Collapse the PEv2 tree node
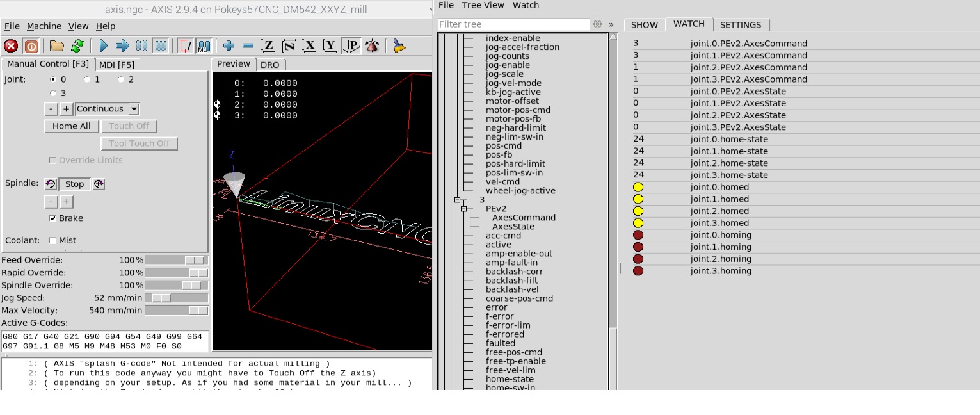Screen dimensions: 980x415 (x=463, y=209)
